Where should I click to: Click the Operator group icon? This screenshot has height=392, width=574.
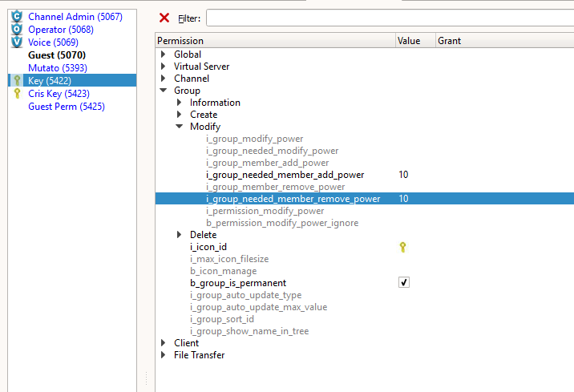pyautogui.click(x=16, y=29)
